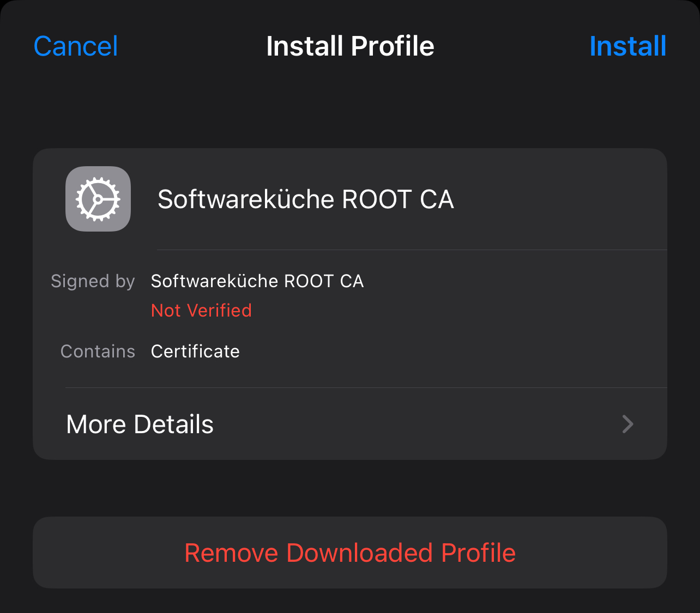This screenshot has height=613, width=700.
Task: Select the Certificate text value
Action: 195,351
